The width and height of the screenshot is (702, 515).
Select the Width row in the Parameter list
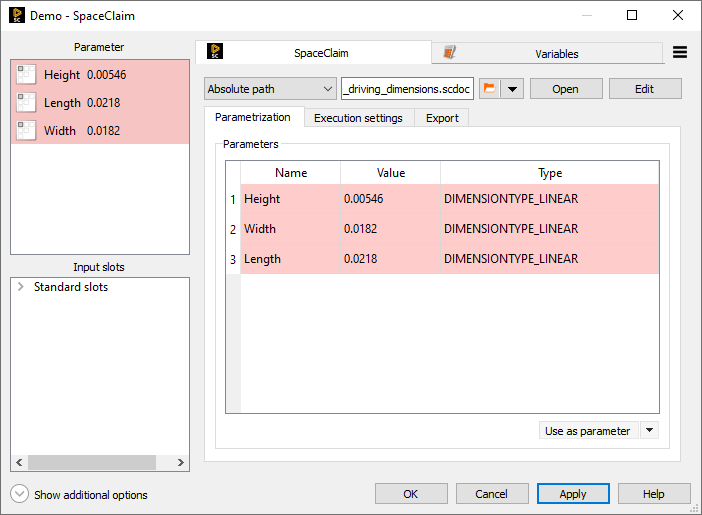click(x=100, y=131)
